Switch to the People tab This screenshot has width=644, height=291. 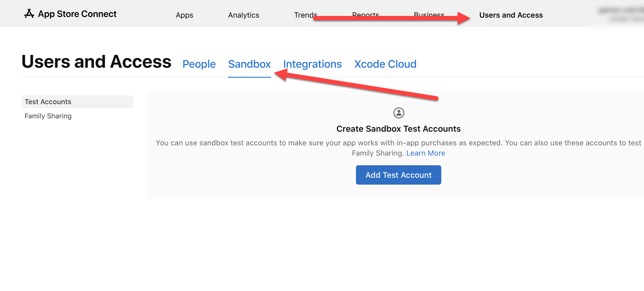point(199,64)
